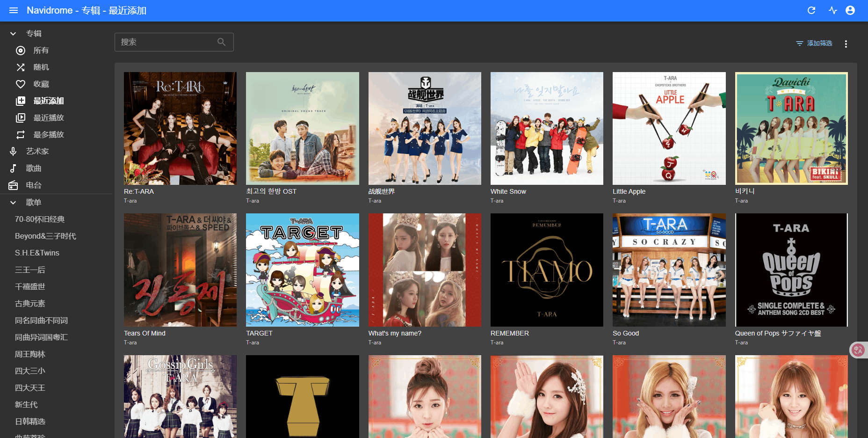
Task: Select the 随机 shuffle albums icon
Action: [x=21, y=67]
